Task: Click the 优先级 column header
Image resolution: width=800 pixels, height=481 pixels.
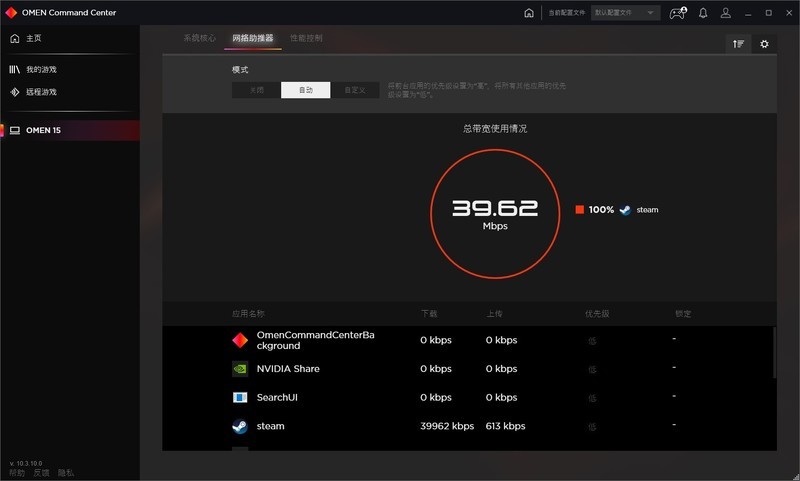Action: click(x=597, y=313)
